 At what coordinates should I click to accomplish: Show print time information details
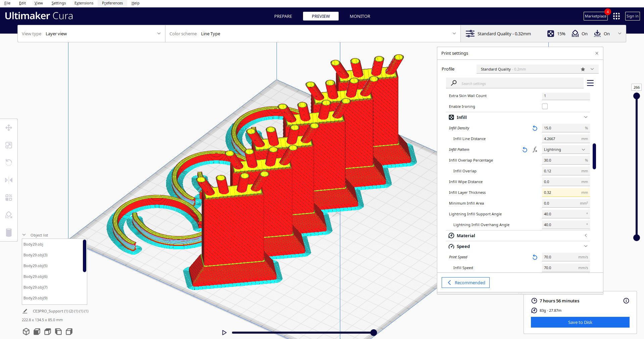point(626,301)
